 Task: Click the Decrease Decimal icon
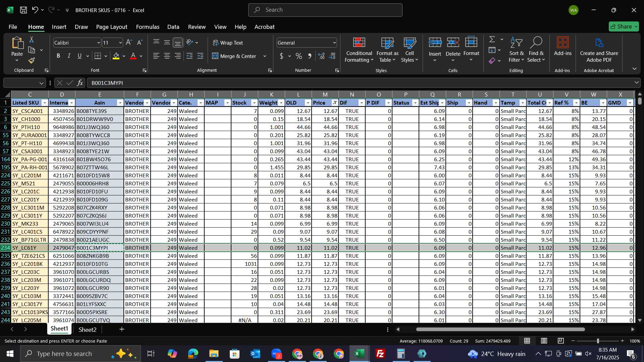tap(332, 56)
